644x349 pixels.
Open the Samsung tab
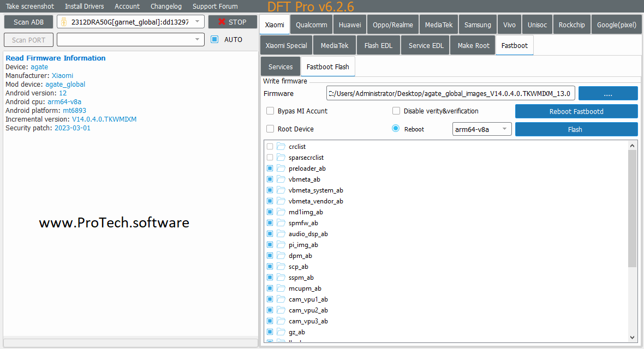pyautogui.click(x=478, y=25)
